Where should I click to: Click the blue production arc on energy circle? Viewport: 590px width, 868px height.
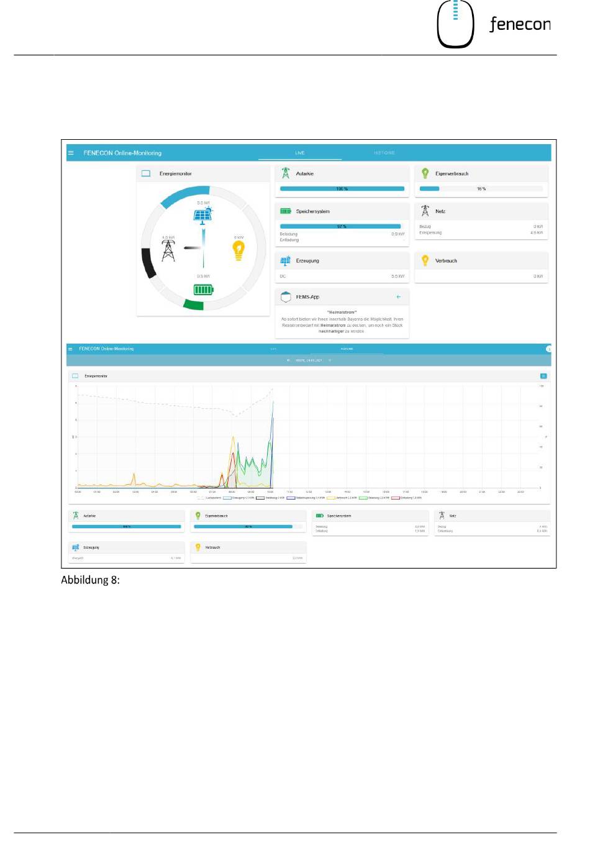184,195
